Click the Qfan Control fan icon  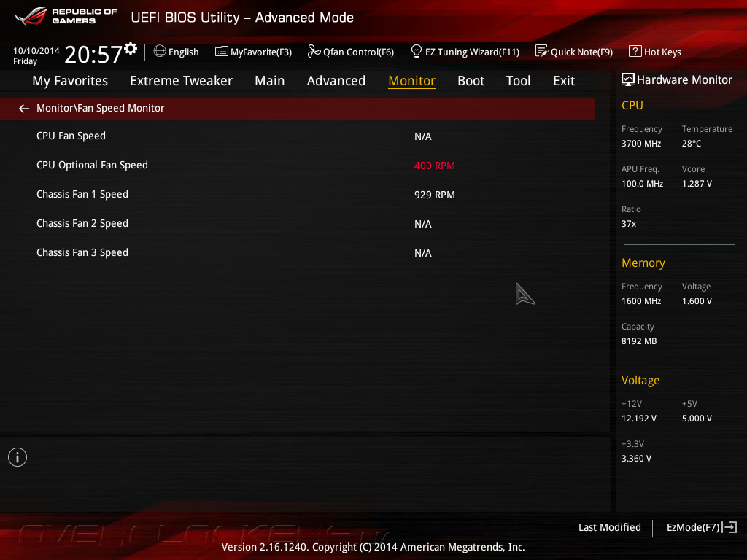[314, 51]
